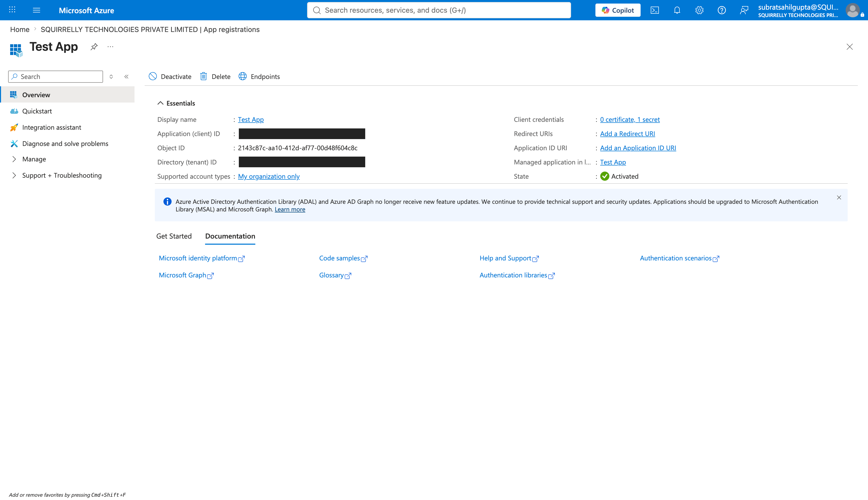Click the info icon in the banner
868x500 pixels.
167,202
